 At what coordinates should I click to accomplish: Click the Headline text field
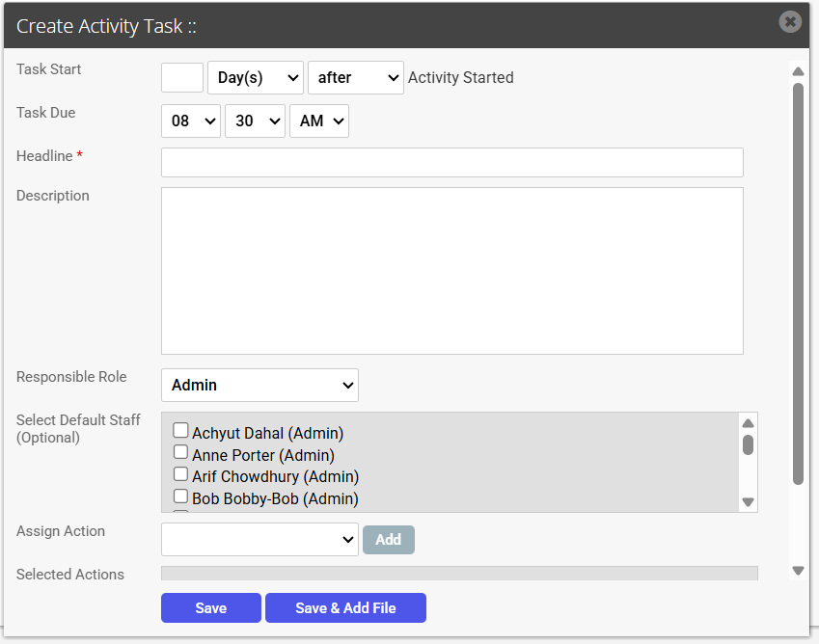point(452,162)
